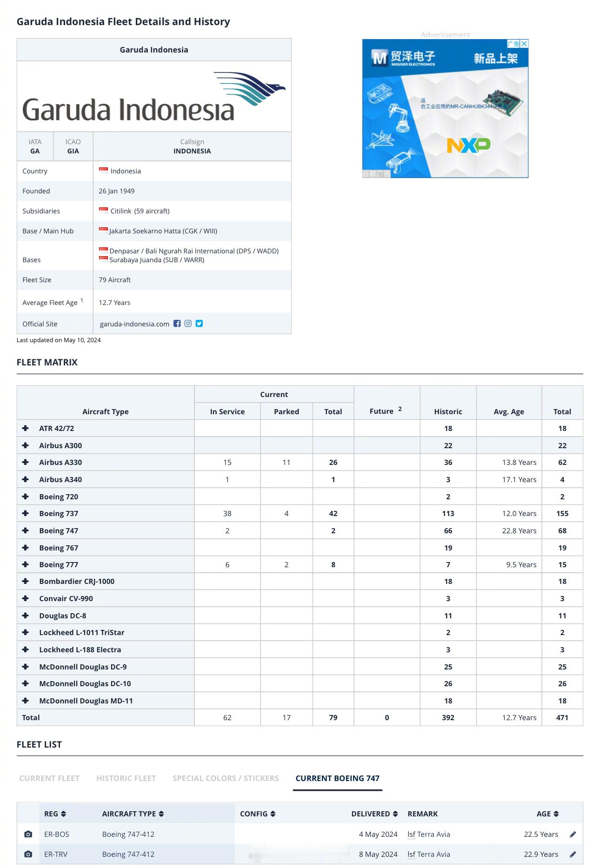This screenshot has height=868, width=600.
Task: Click the lsf Terra Avia remark for ER-TRV
Action: [x=429, y=854]
